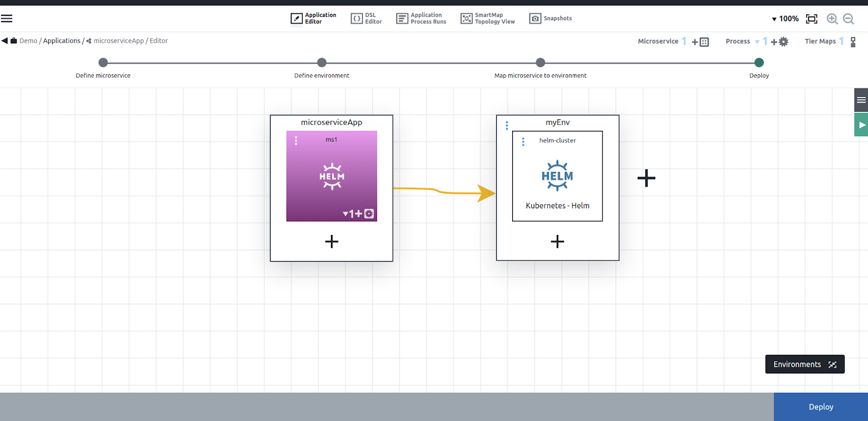Click the Kubernetes - Helm label

click(x=558, y=206)
